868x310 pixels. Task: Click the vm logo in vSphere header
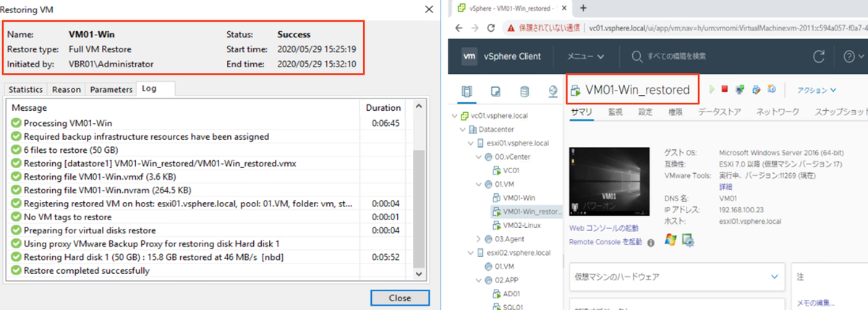pyautogui.click(x=469, y=56)
